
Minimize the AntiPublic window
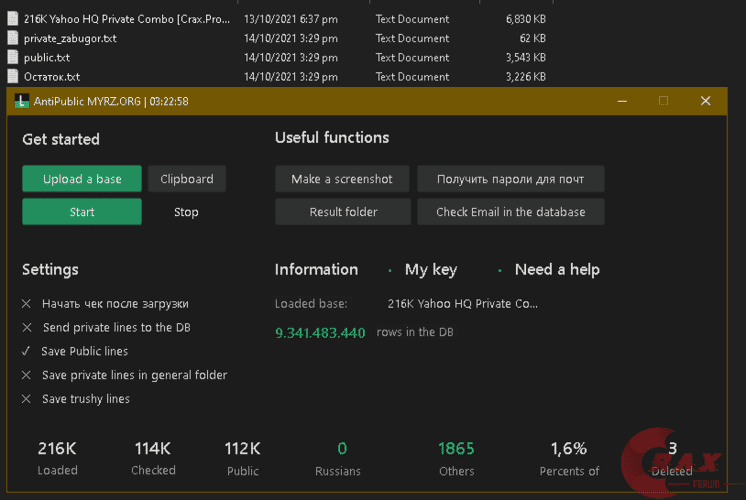(622, 101)
